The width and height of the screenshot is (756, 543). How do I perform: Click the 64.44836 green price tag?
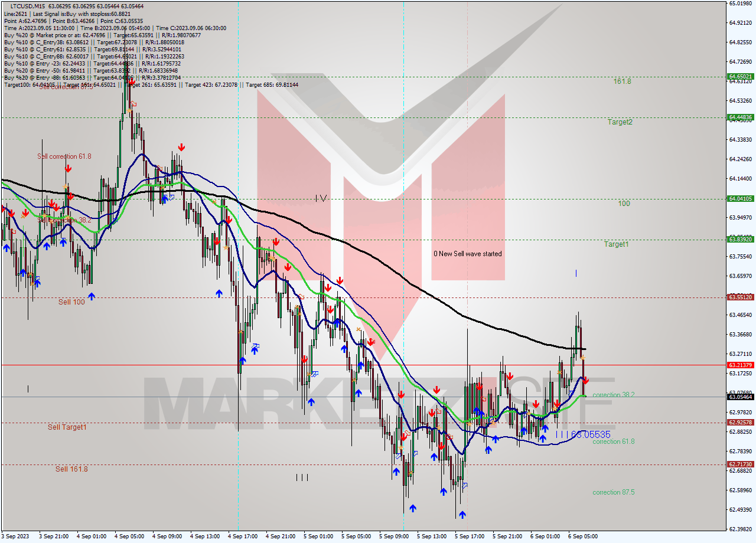tap(740, 117)
